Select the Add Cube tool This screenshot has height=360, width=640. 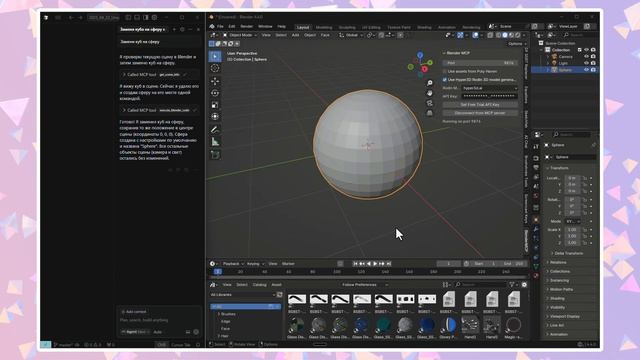pyautogui.click(x=215, y=155)
